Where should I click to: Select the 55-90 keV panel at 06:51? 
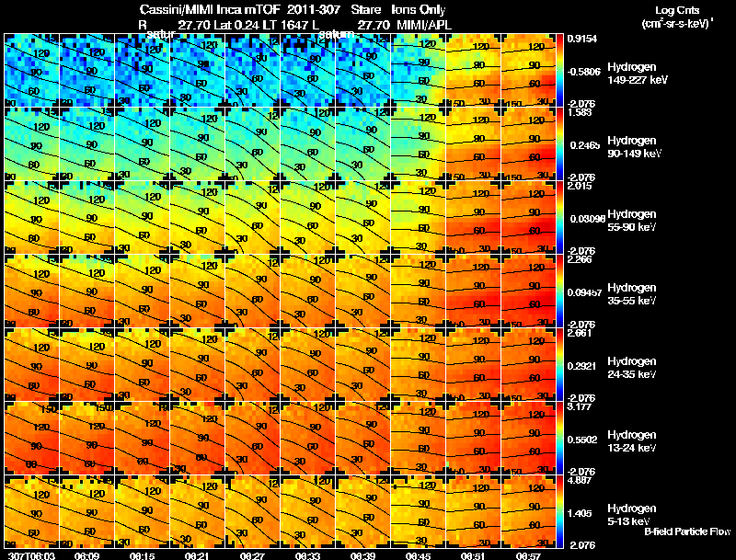[x=473, y=218]
